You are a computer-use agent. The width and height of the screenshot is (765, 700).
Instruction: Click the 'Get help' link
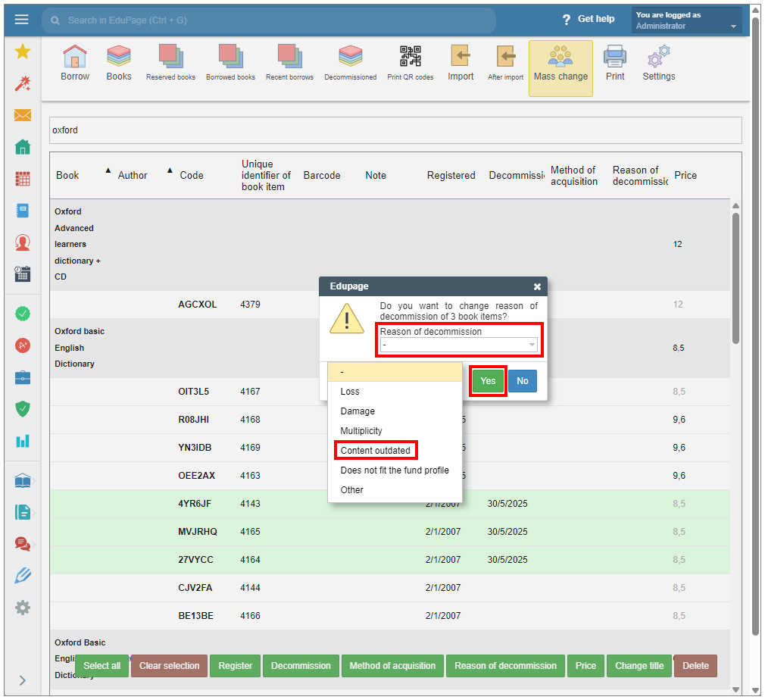coord(589,19)
